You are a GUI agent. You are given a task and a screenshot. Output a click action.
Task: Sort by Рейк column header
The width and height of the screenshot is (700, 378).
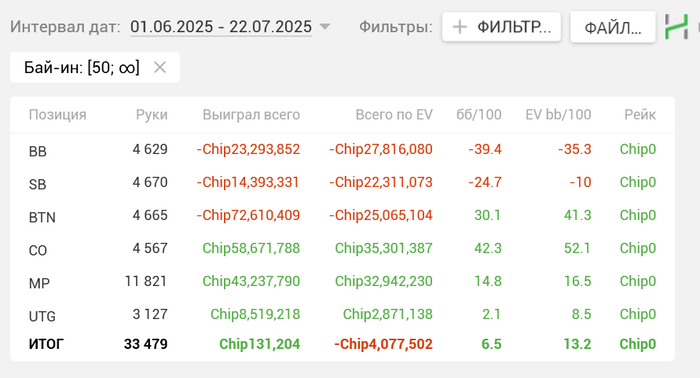(x=640, y=115)
